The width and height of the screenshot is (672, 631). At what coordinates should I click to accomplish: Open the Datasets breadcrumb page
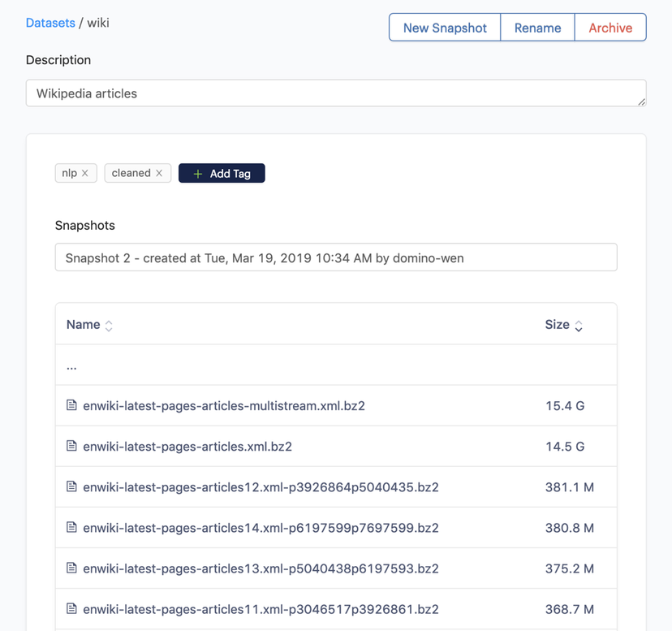click(x=50, y=23)
